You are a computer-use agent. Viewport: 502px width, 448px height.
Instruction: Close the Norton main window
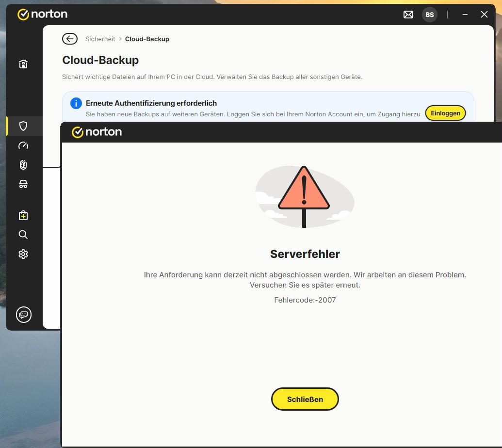point(484,15)
